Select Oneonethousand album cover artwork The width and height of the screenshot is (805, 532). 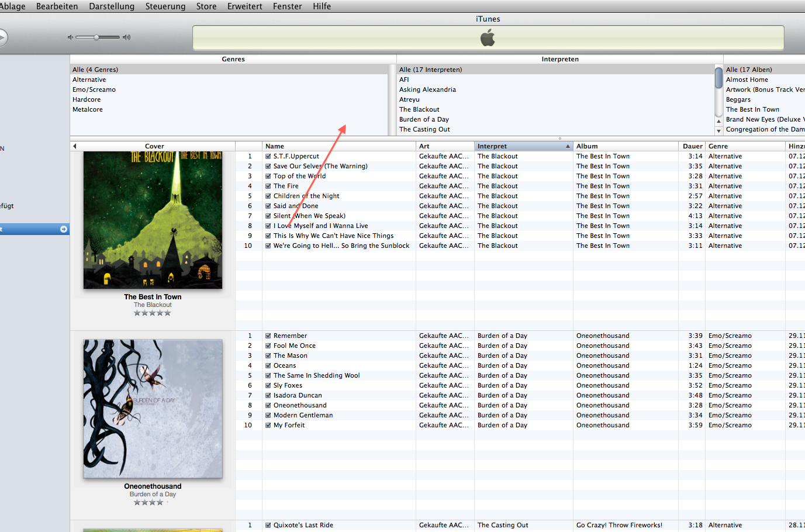click(153, 409)
